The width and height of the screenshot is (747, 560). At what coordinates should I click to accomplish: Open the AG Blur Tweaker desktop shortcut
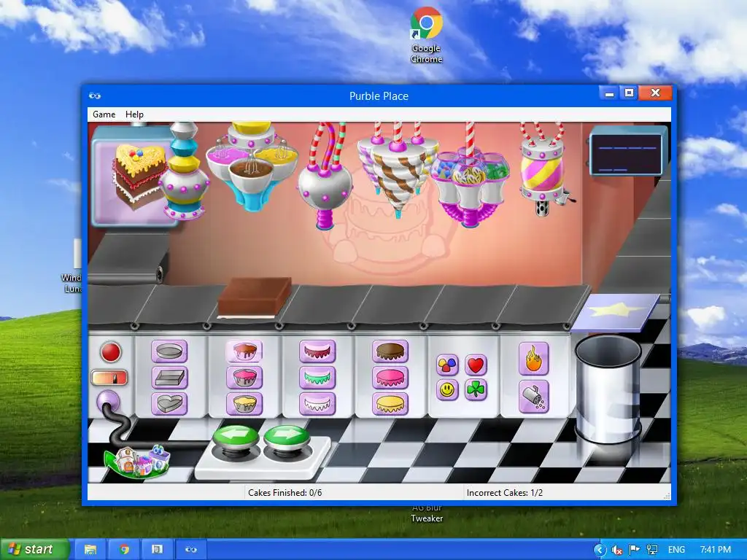tap(427, 513)
